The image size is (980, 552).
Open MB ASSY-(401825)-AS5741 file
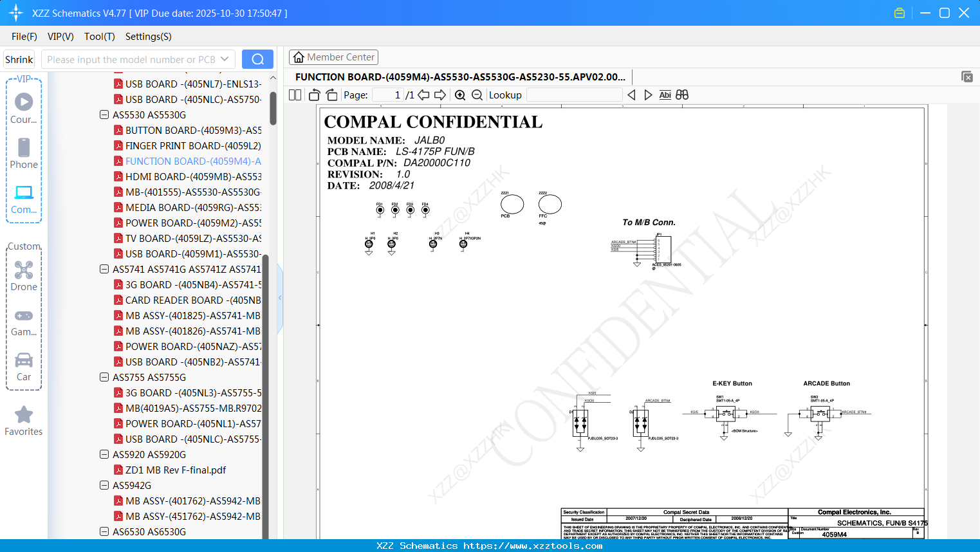tap(188, 316)
